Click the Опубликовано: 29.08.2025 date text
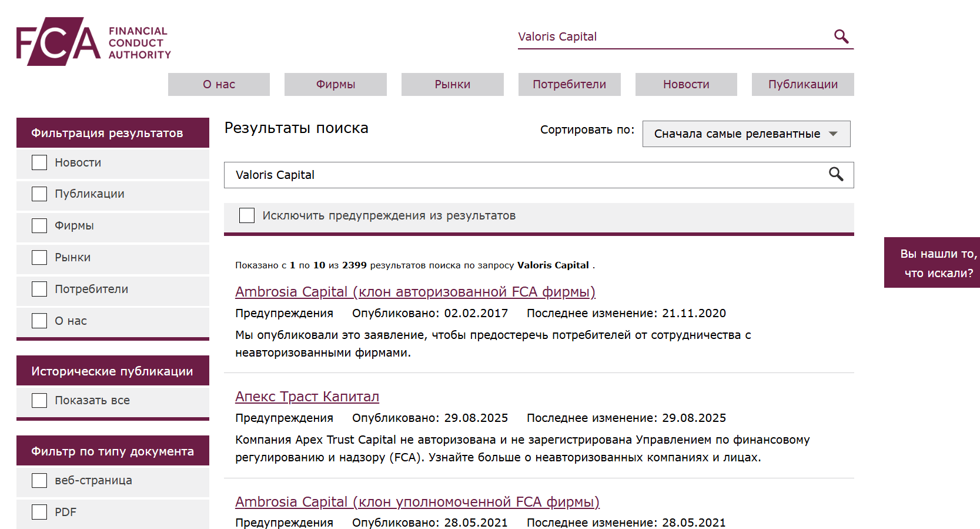Screen dimensions: 980x529 [430, 418]
